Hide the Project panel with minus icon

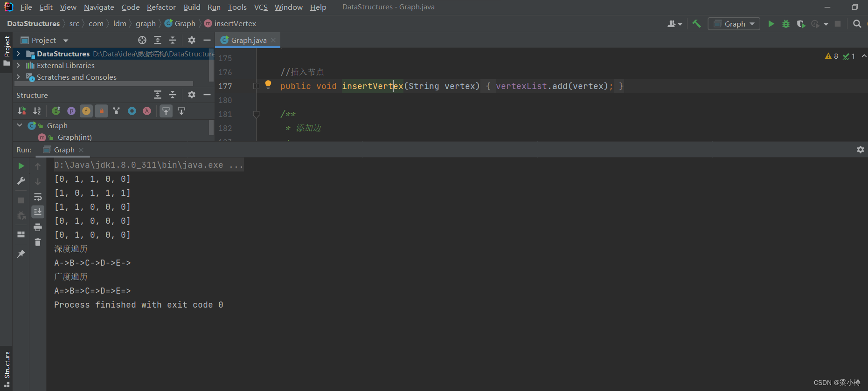click(x=207, y=40)
